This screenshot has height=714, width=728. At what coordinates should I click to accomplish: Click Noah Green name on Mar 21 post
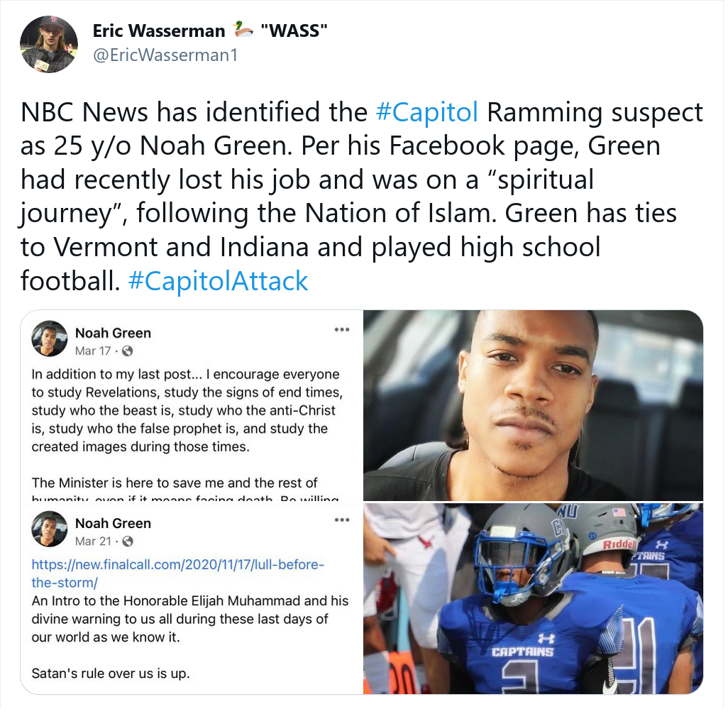click(114, 524)
